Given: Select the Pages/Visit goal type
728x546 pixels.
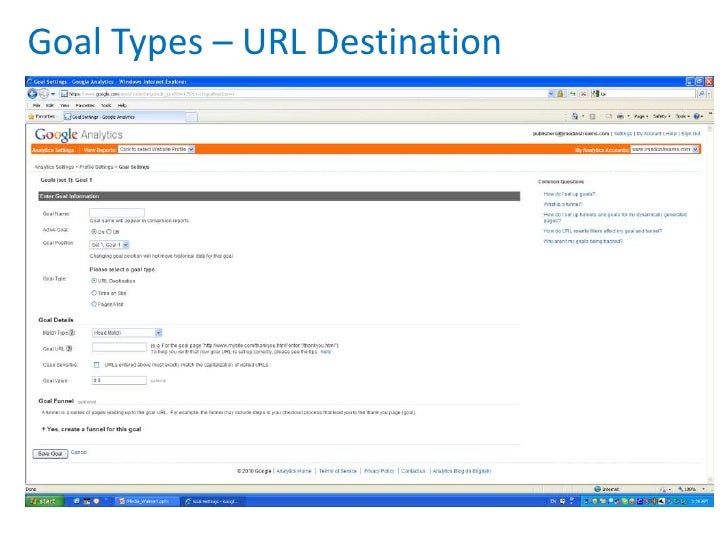Looking at the screenshot, I should point(94,304).
